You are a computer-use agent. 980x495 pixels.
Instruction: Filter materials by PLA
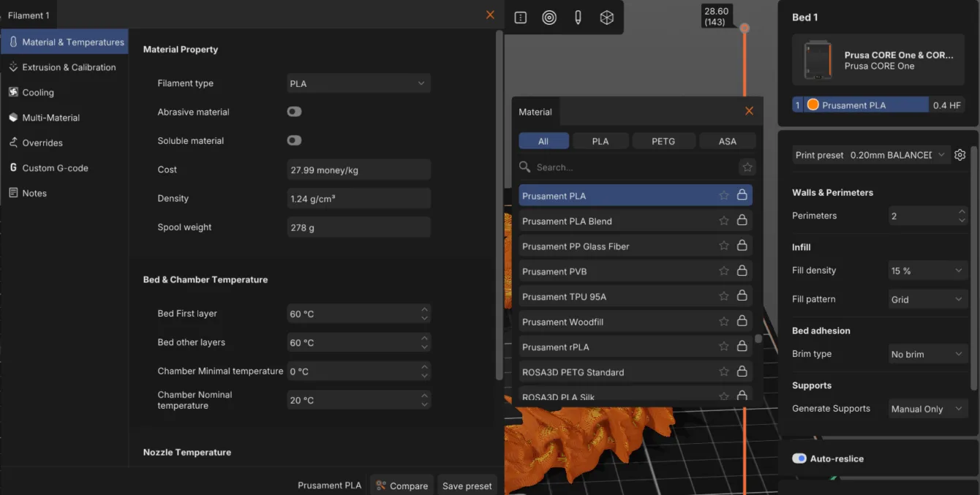[x=600, y=141]
